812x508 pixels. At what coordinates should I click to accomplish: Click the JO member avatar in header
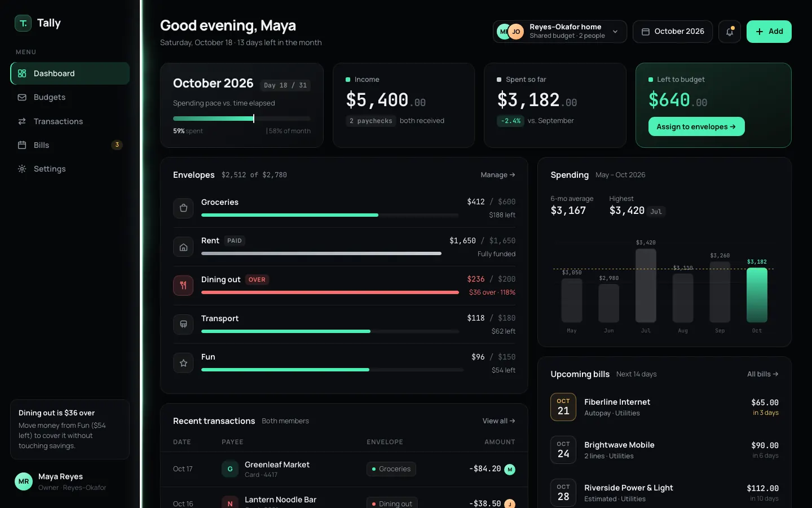[x=516, y=32]
